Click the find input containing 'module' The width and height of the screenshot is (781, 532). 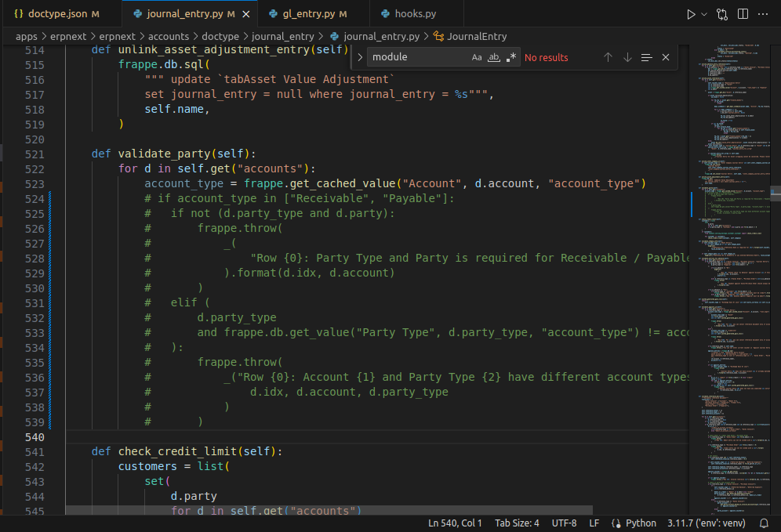coord(419,57)
